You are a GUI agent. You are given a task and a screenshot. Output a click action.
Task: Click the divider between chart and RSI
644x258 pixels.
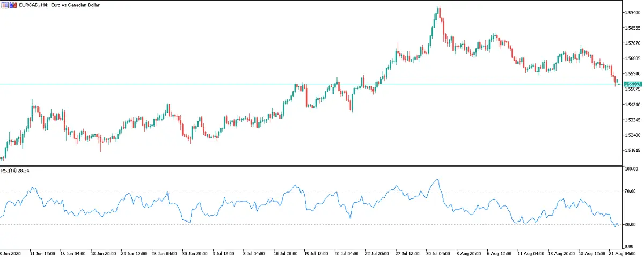311,166
